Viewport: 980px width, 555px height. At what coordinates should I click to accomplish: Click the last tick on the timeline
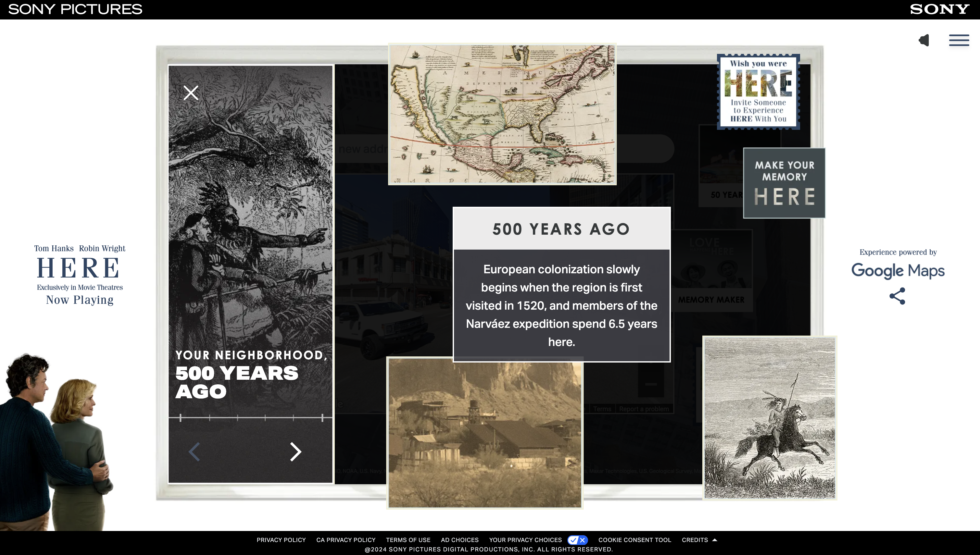coord(322,418)
